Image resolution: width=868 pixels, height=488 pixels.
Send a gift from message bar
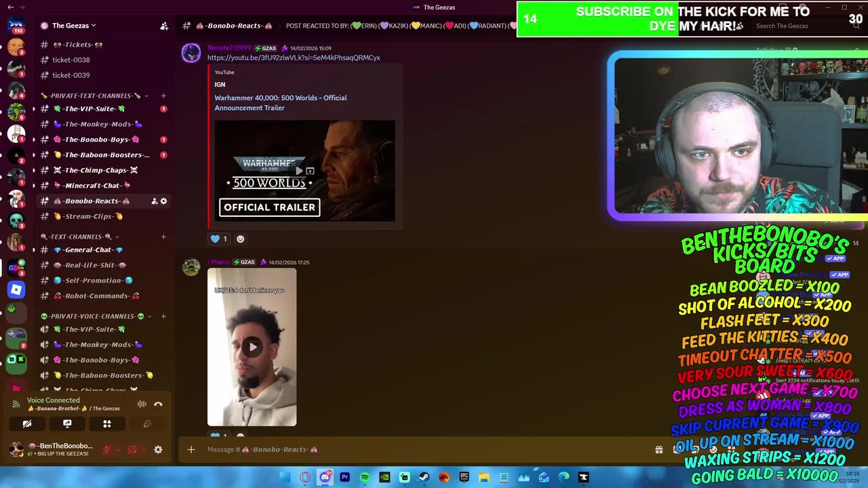pos(658,449)
